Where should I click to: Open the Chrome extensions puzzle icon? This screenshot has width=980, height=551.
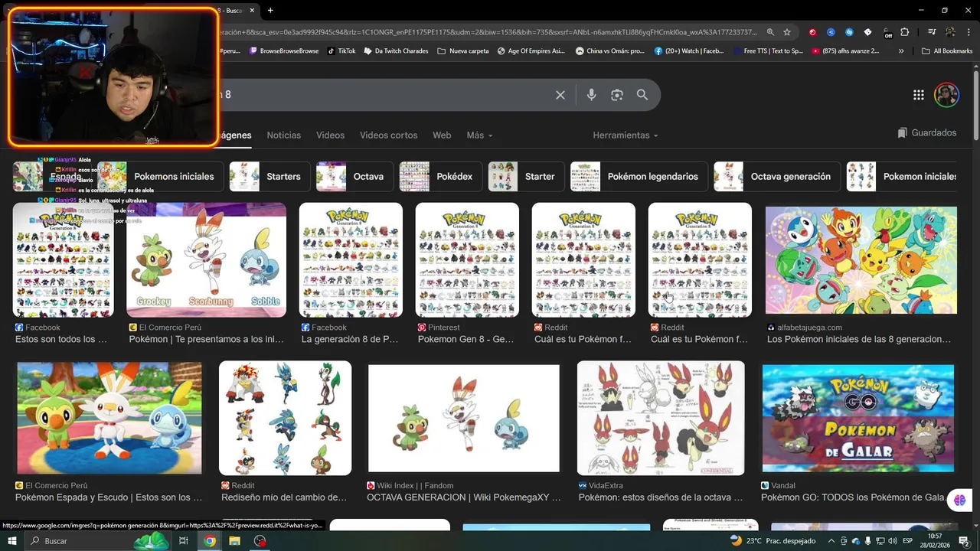tap(905, 32)
